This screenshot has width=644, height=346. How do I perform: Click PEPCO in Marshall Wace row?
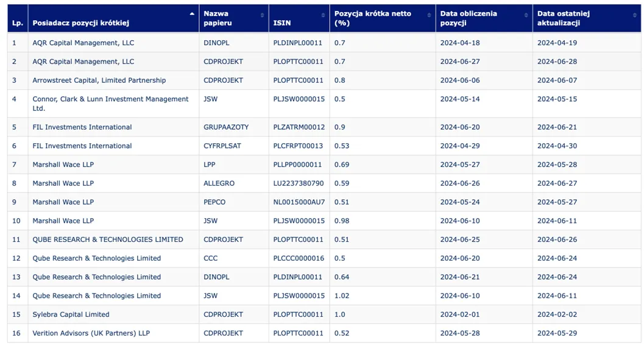(214, 202)
